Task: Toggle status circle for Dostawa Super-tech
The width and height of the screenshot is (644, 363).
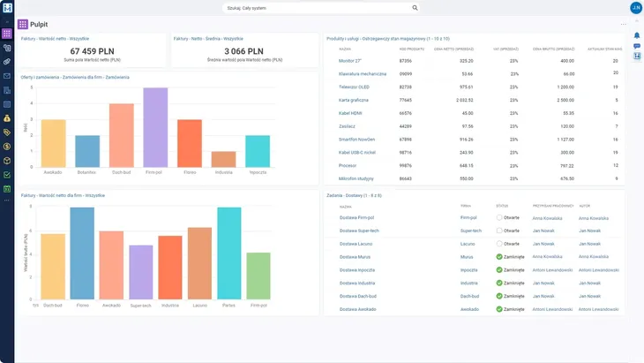Action: click(x=499, y=231)
